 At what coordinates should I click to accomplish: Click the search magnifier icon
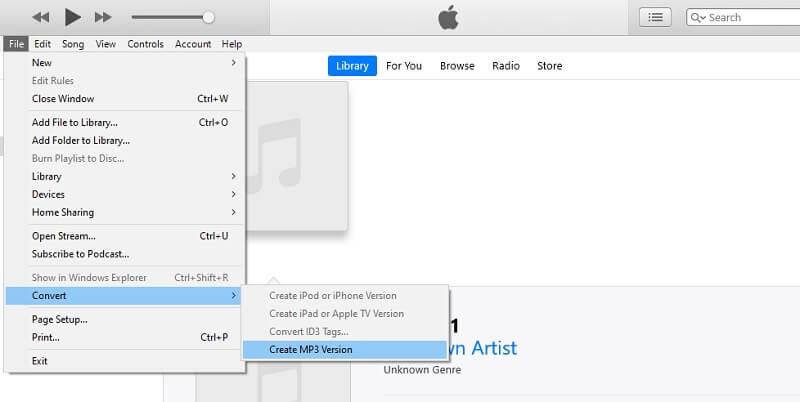tap(697, 17)
